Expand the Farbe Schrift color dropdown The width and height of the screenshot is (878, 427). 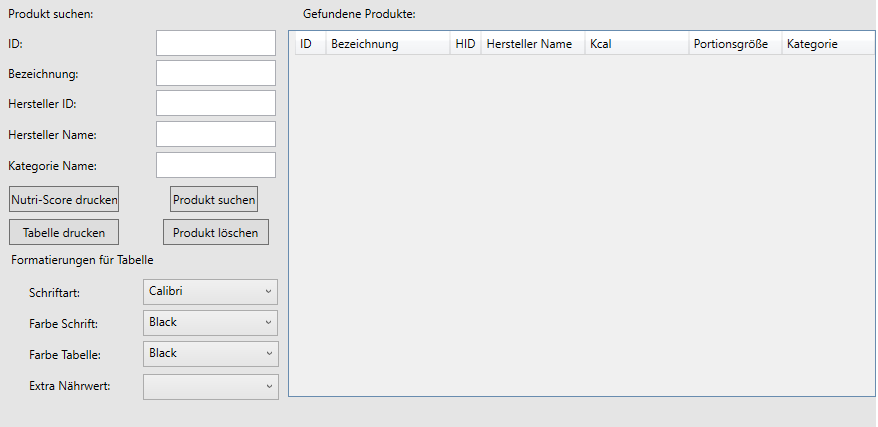[211, 323]
